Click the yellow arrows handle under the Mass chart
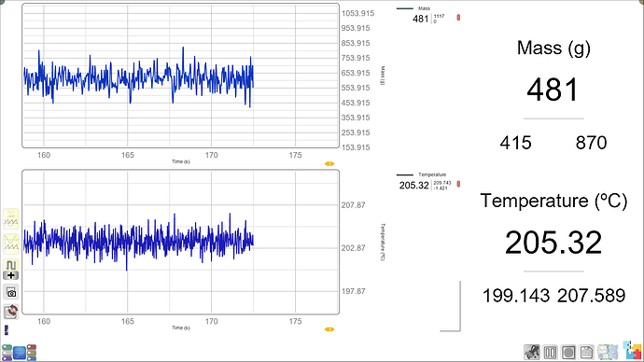644x362 pixels. pyautogui.click(x=329, y=163)
